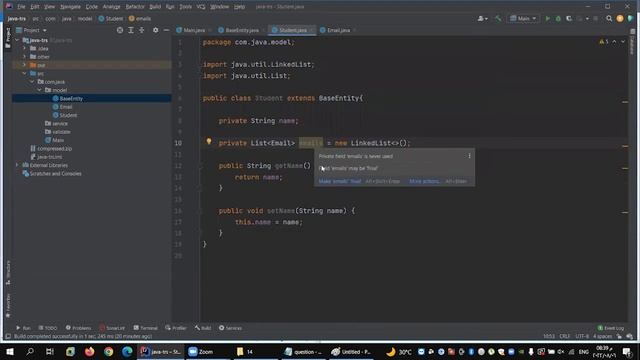
Task: Open the VCS menu
Action: [x=201, y=7]
